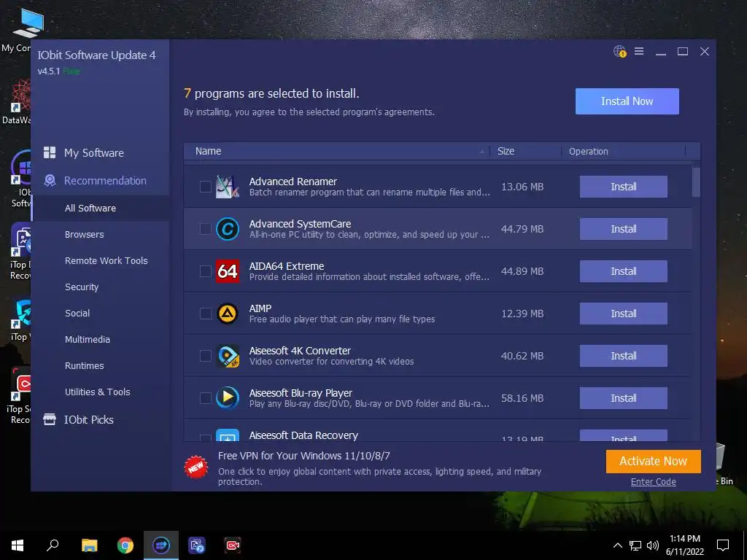
Task: Click the Enter Code link
Action: [x=653, y=481]
